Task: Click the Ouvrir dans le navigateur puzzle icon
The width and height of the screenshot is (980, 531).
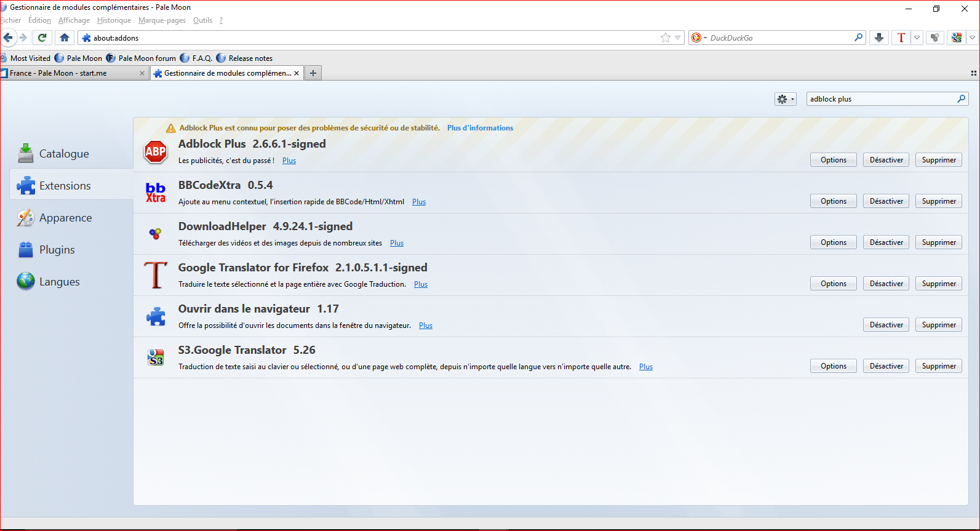Action: [156, 316]
